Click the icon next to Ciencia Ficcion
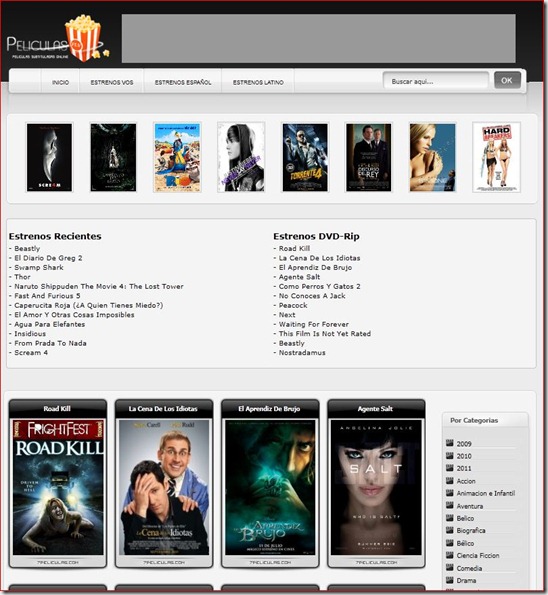Image resolution: width=548 pixels, height=595 pixels. tap(450, 555)
